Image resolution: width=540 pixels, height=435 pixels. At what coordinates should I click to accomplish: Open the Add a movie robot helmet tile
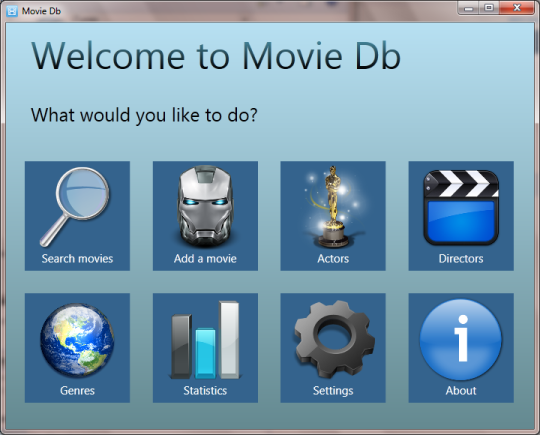click(205, 216)
